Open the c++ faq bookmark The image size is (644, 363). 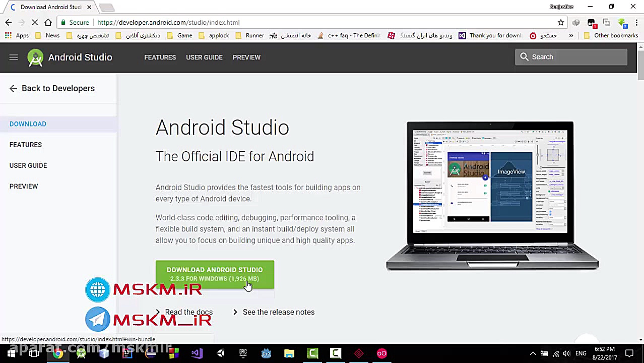[350, 36]
